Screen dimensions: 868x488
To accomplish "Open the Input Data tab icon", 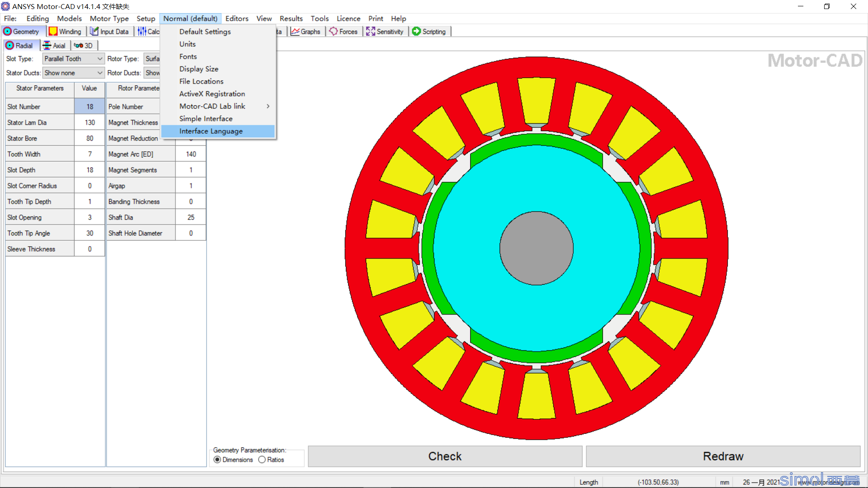I will [94, 32].
